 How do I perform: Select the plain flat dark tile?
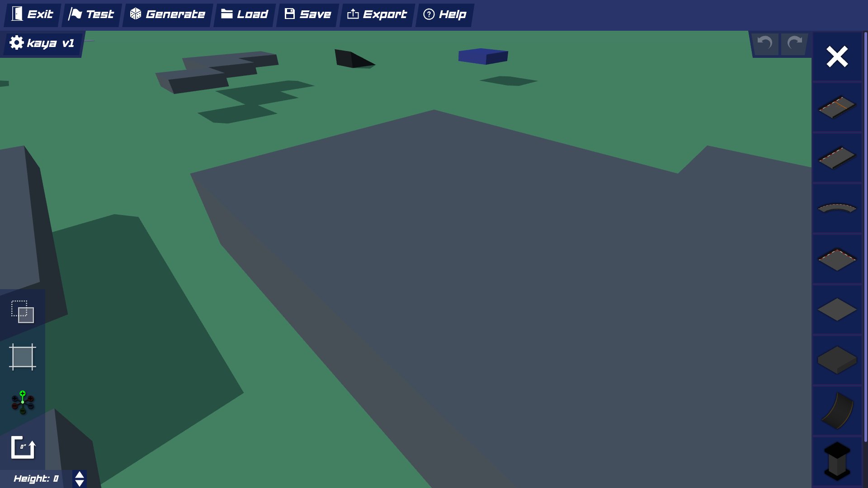tap(836, 310)
